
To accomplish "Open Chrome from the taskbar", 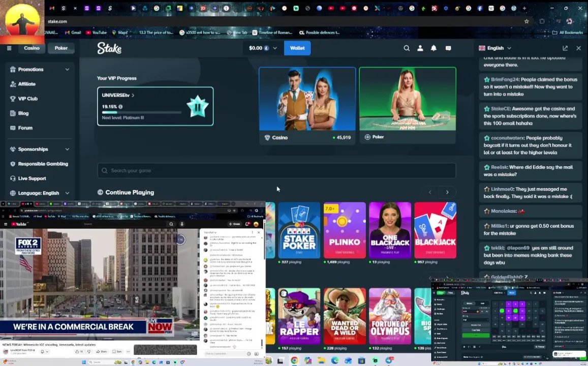I will 294,361.
